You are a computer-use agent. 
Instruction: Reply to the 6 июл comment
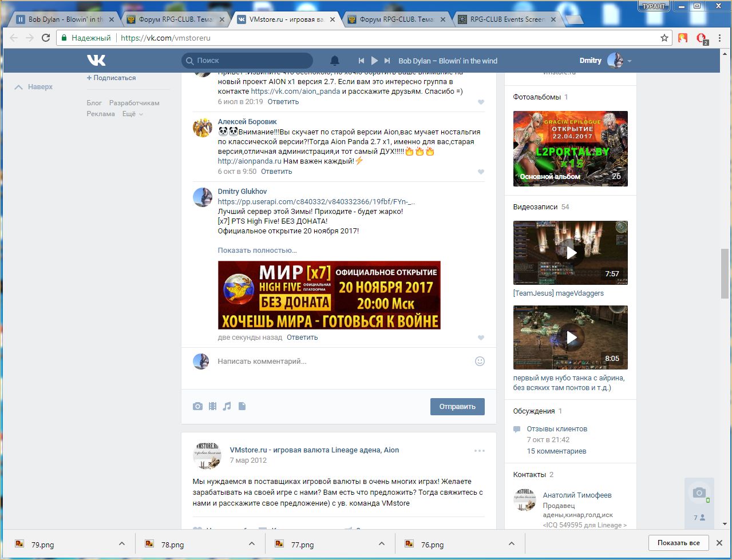click(x=283, y=102)
